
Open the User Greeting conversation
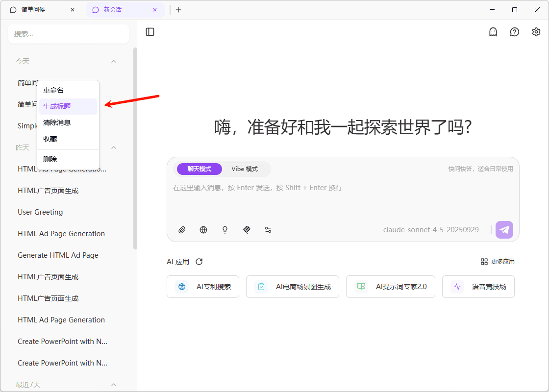pos(40,212)
